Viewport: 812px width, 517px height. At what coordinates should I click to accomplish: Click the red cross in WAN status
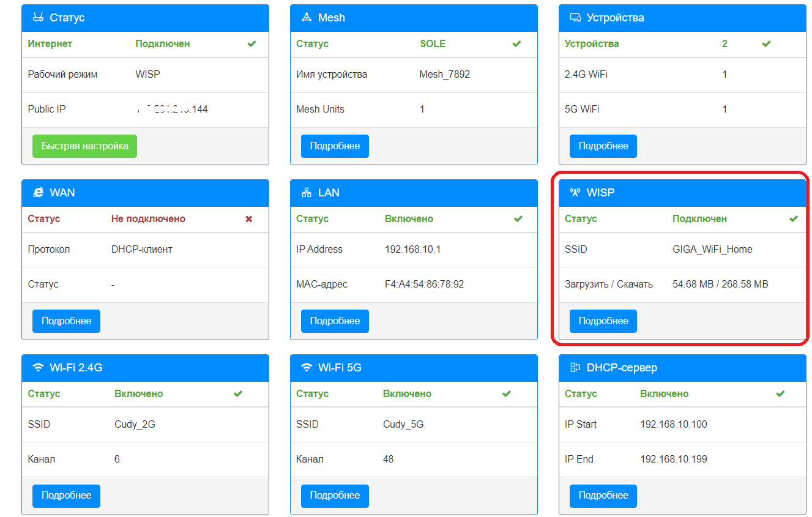click(x=248, y=219)
